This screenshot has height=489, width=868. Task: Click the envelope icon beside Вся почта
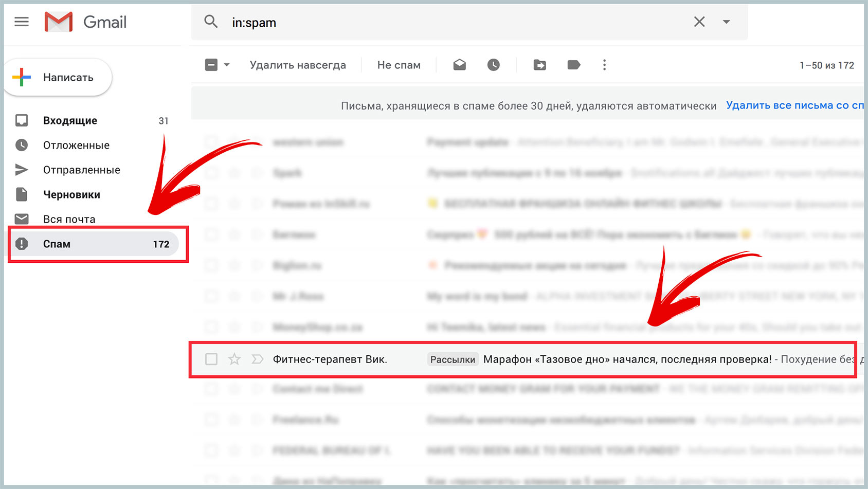point(22,219)
